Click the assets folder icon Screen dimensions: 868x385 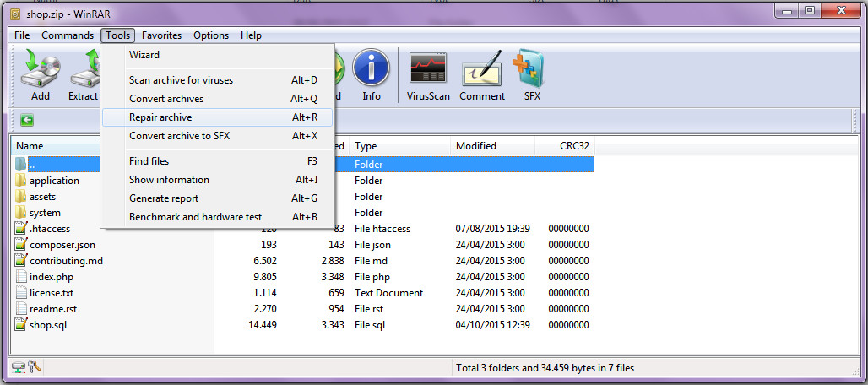(x=21, y=197)
